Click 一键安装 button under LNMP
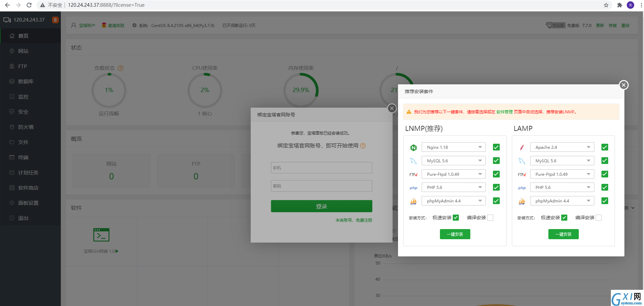The image size is (644, 306). point(455,234)
